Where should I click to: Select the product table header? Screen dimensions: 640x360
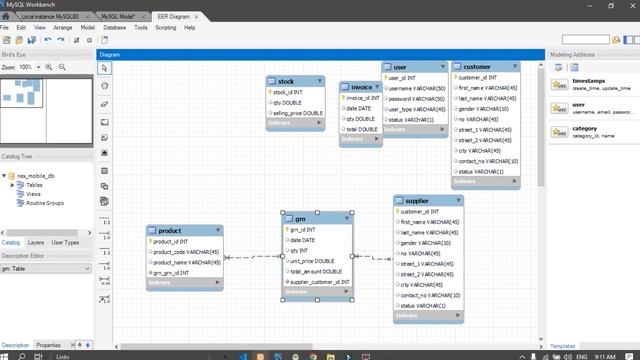point(184,231)
